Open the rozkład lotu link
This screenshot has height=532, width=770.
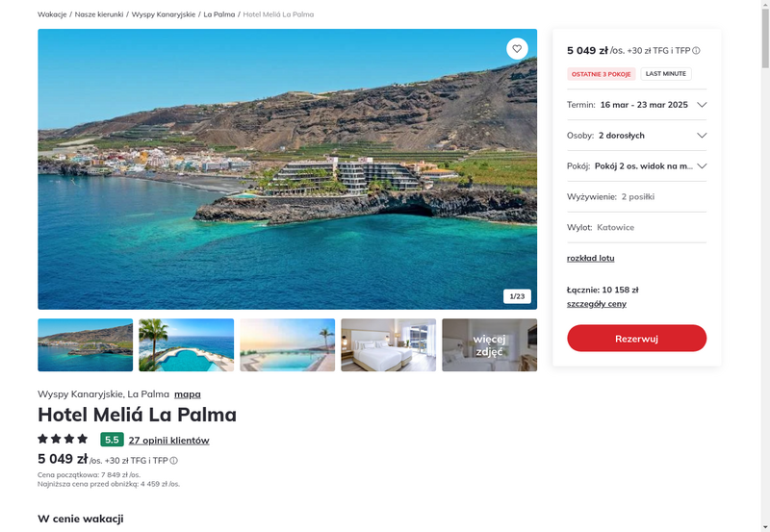click(x=590, y=258)
